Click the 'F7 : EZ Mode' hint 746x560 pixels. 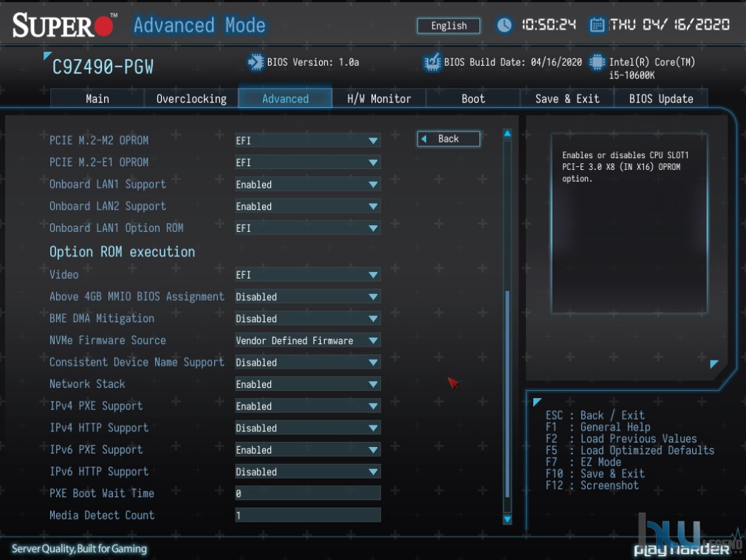tap(584, 462)
